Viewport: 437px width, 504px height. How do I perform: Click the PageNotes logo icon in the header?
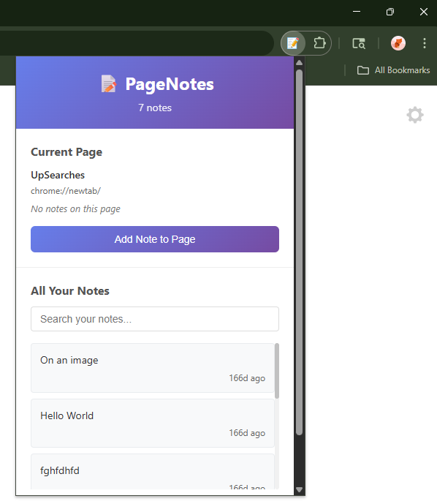click(x=109, y=83)
